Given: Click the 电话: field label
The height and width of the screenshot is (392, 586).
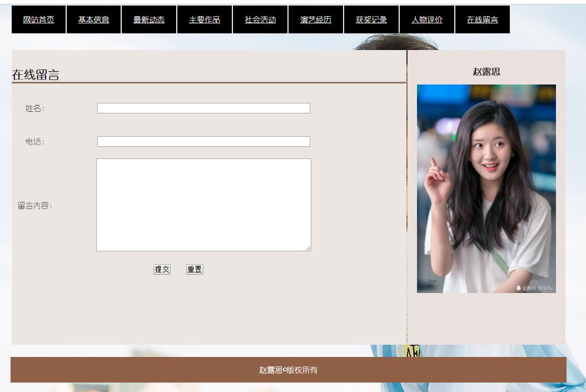Looking at the screenshot, I should (35, 142).
